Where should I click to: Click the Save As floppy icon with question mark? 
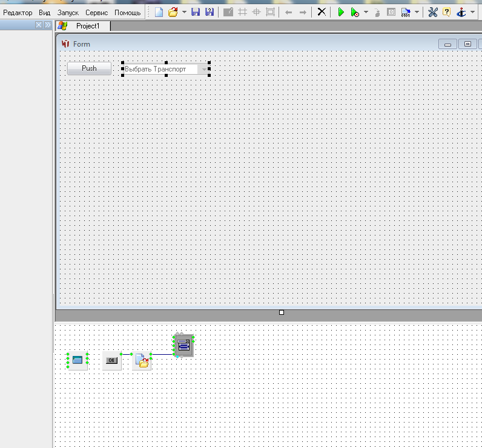(210, 12)
